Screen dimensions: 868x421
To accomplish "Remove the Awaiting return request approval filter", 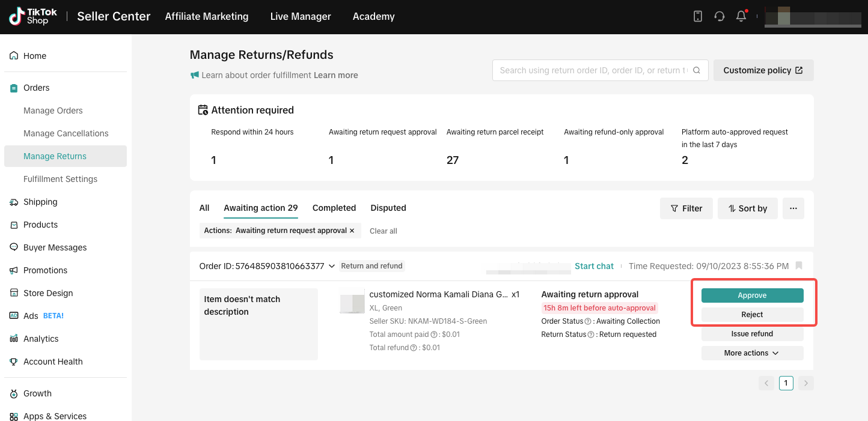I will pos(352,231).
